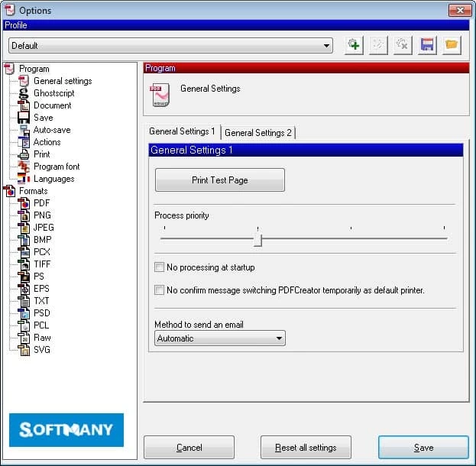Enable No processing at startup
Viewport: 476px width, 466px height.
[160, 267]
